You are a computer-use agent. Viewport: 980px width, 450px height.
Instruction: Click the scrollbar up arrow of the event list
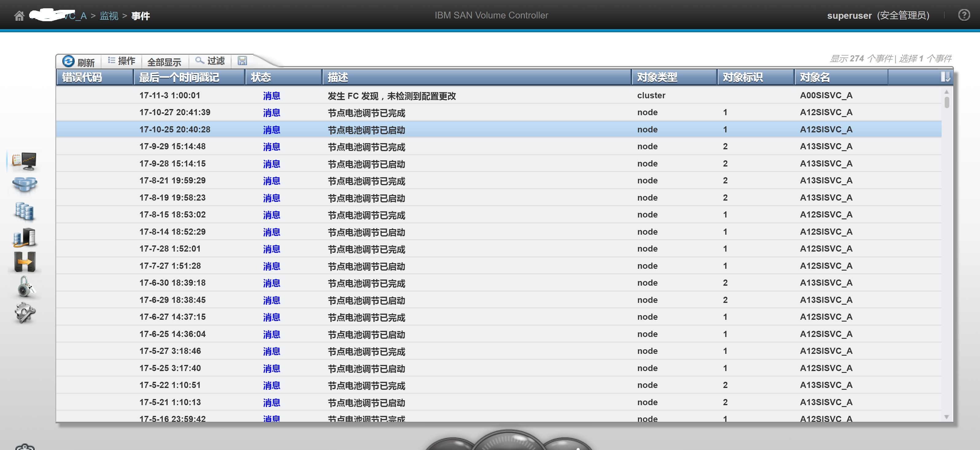click(x=946, y=92)
